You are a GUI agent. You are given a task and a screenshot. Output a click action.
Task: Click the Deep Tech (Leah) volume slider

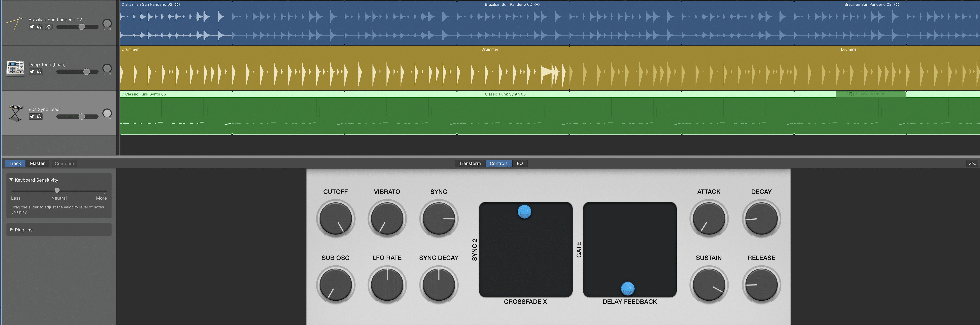[77, 72]
